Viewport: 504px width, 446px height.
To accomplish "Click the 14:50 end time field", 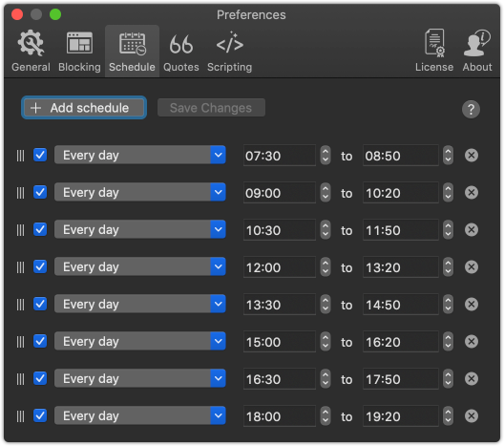I will click(x=401, y=305).
